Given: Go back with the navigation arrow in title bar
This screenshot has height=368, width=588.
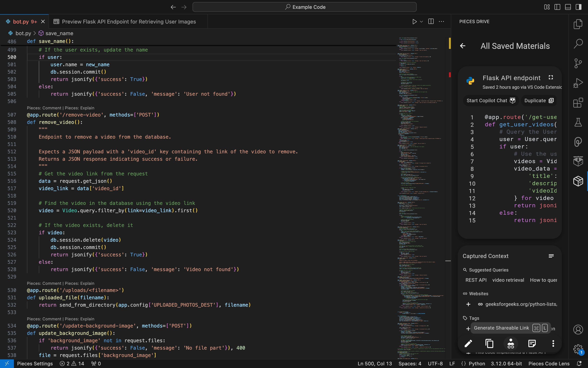Looking at the screenshot, I should point(173,7).
